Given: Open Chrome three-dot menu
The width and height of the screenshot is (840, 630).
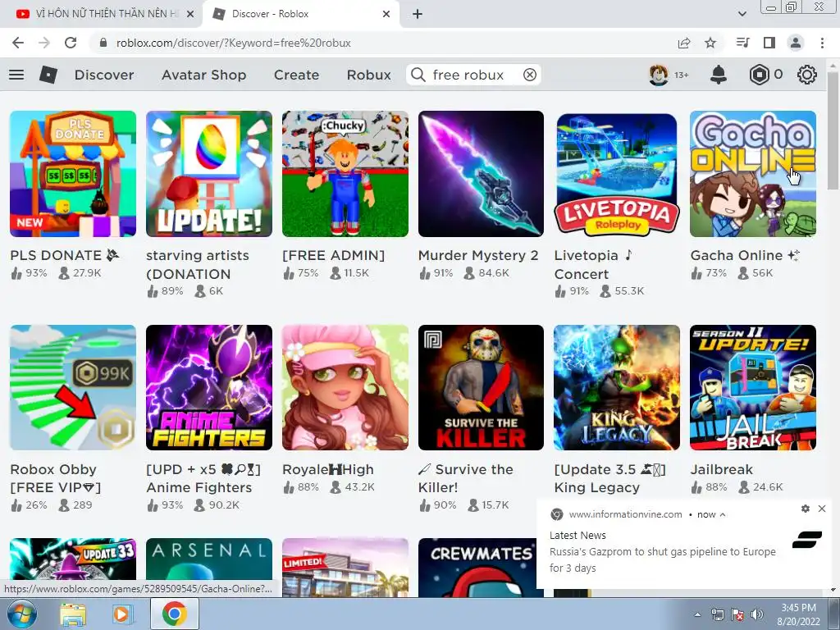Looking at the screenshot, I should pyautogui.click(x=822, y=43).
